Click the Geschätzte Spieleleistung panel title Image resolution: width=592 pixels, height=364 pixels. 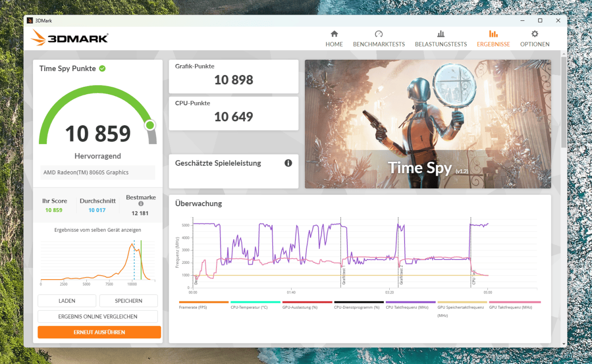point(218,163)
